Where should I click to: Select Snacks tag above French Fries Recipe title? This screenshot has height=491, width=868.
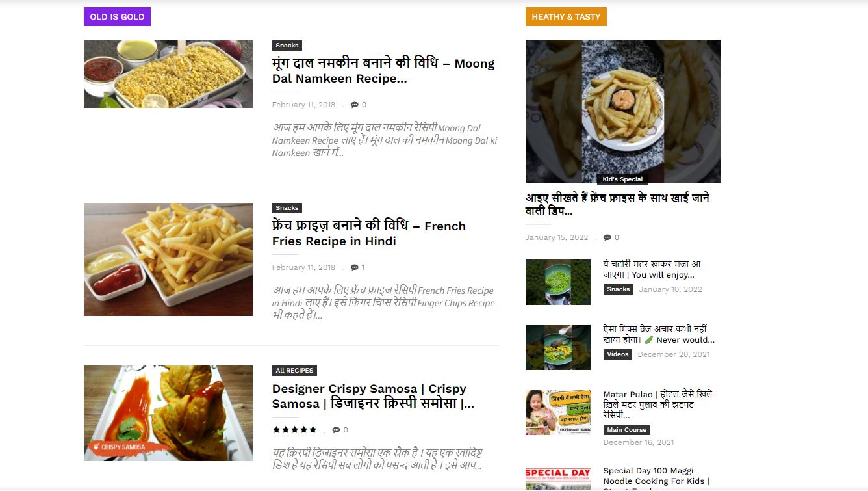287,208
